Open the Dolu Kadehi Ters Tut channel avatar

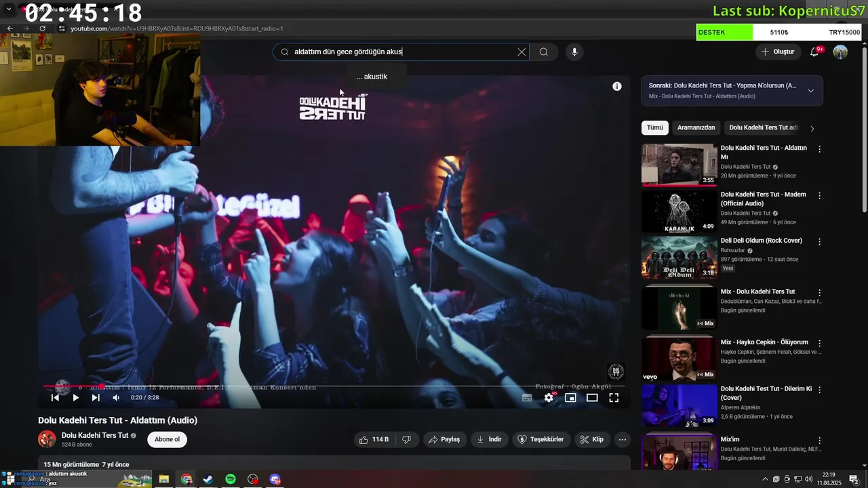[47, 439]
